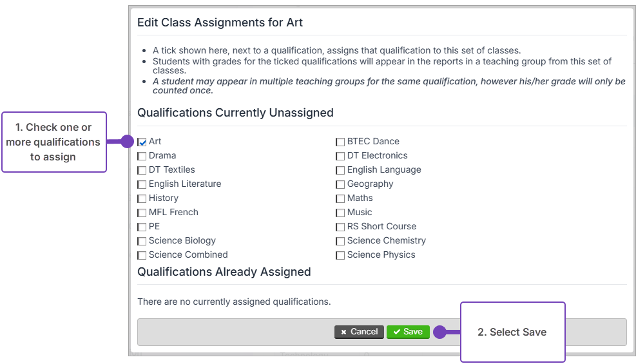Viewport: 636px width, 364px height.
Task: Check RS Short Course checkbox
Action: tap(340, 227)
